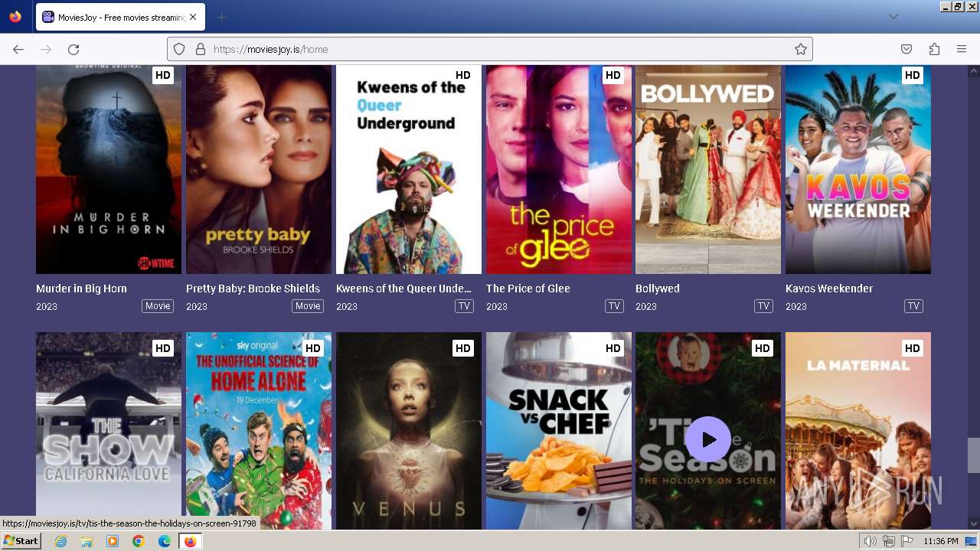Click the Bollywed title link
Viewport: 980px width, 551px height.
pyautogui.click(x=658, y=289)
